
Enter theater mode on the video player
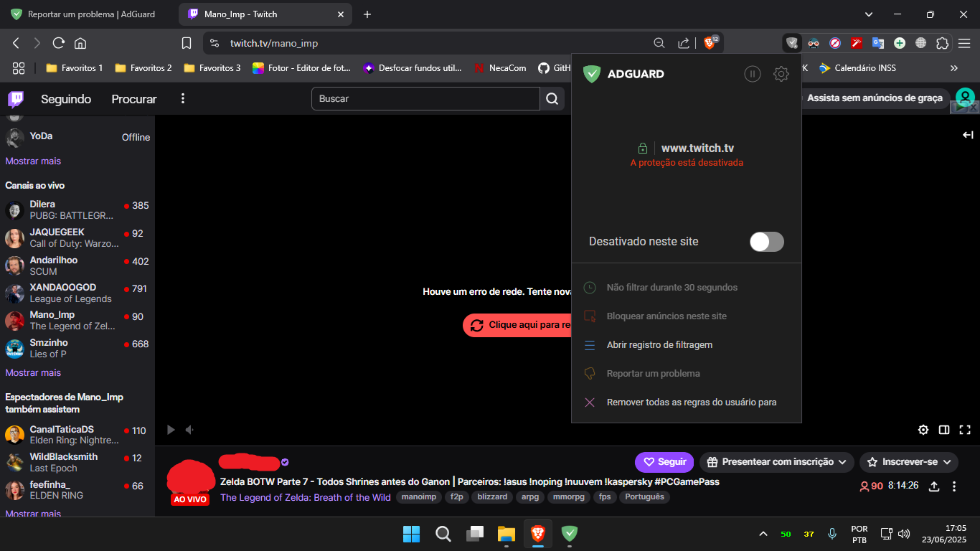(x=944, y=429)
